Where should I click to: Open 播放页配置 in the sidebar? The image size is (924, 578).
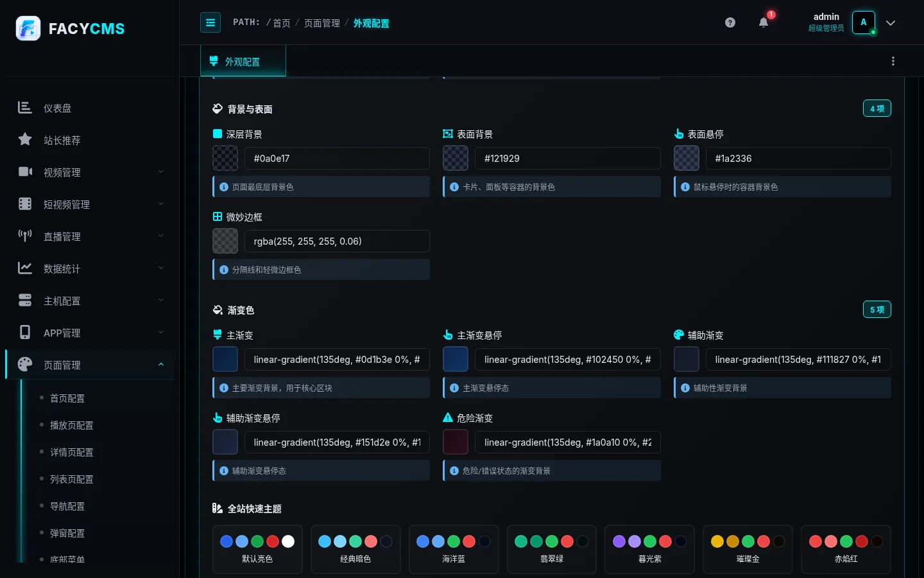point(72,425)
